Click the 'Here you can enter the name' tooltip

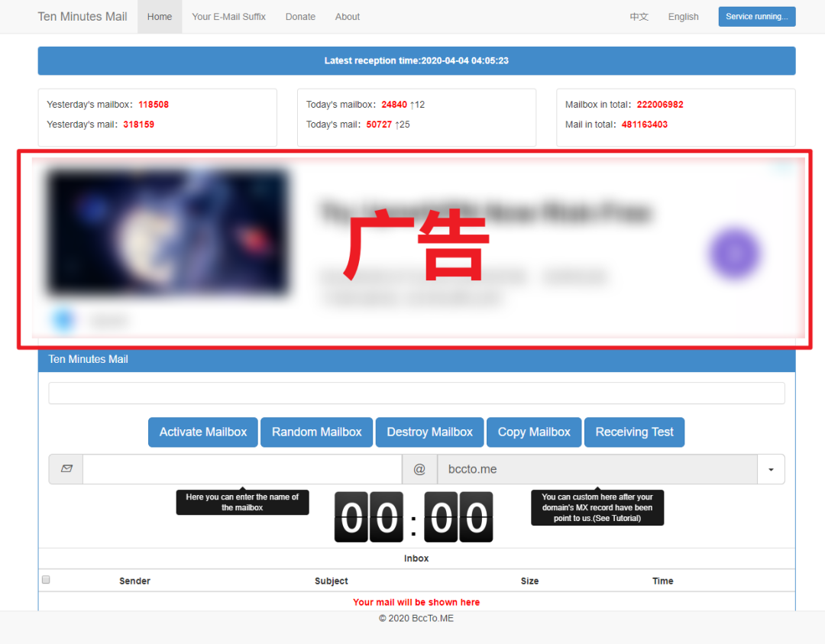pyautogui.click(x=242, y=502)
